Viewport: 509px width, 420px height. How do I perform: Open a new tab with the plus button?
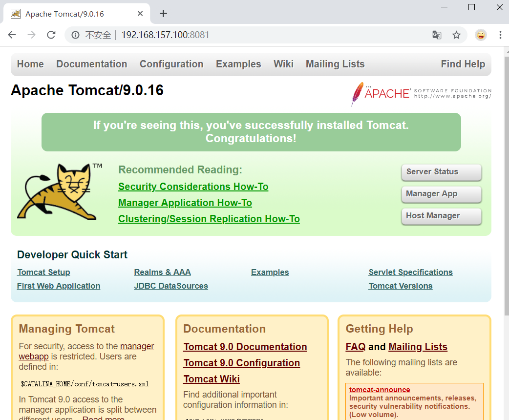tap(163, 13)
